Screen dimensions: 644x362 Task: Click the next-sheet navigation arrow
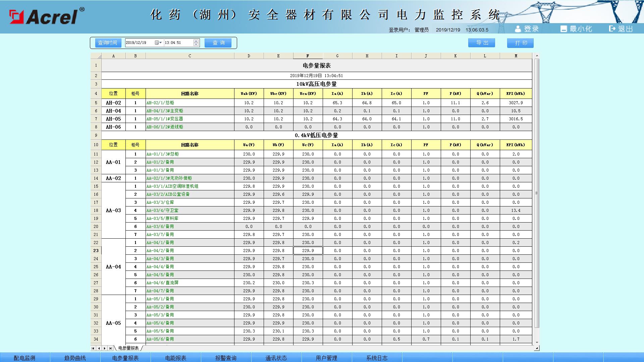[x=105, y=349]
